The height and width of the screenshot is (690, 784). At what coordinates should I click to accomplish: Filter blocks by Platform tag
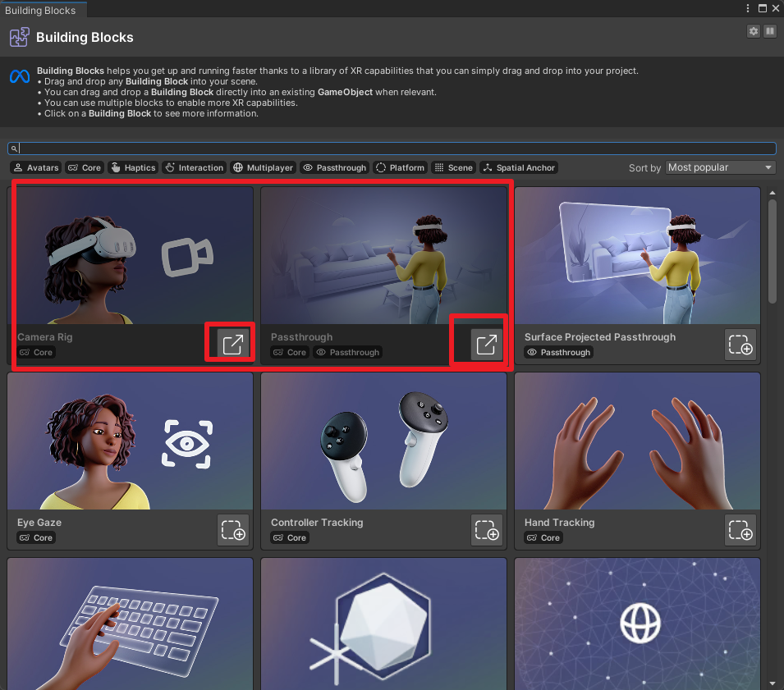coord(400,168)
